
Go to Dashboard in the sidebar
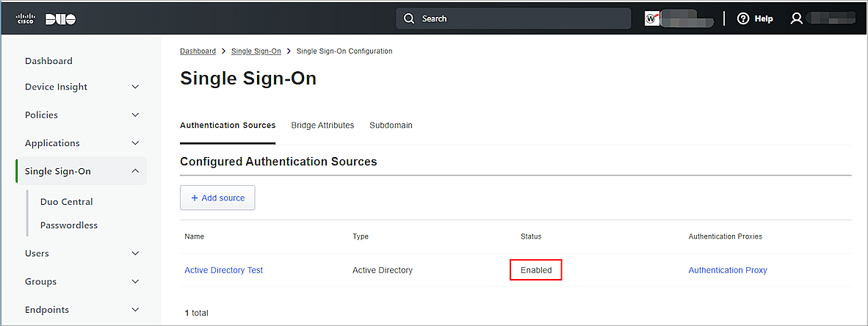pyautogui.click(x=48, y=61)
